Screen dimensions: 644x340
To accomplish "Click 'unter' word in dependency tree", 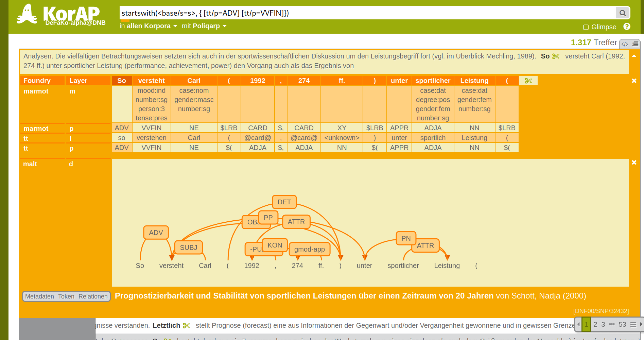I will [364, 266].
